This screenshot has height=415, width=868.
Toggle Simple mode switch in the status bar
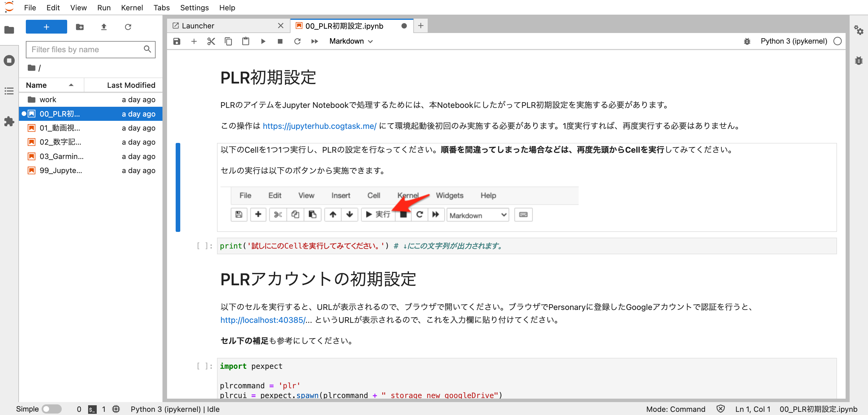pos(51,409)
